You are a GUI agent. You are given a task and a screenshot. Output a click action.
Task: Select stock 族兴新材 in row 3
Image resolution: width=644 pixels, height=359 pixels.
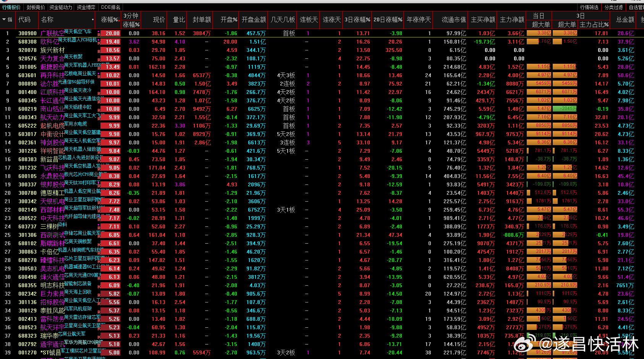coord(52,50)
